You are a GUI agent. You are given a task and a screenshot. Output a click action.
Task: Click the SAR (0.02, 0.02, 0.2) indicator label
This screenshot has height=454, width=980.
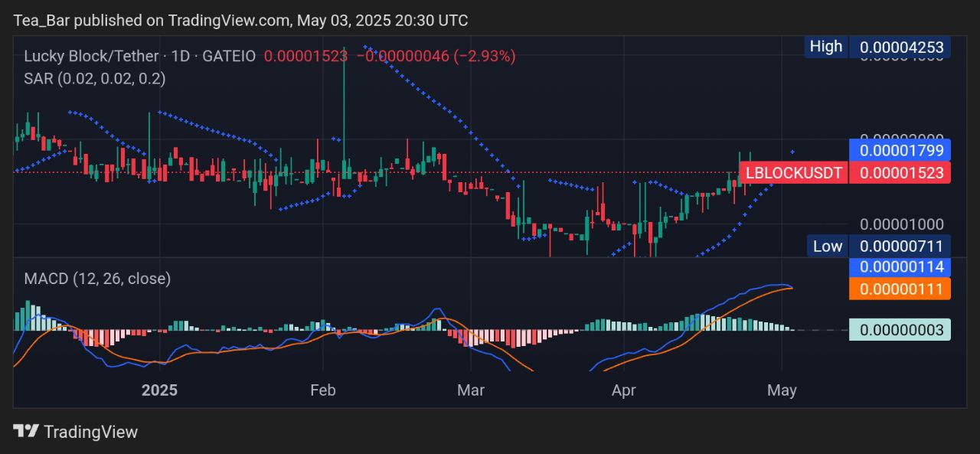click(x=95, y=78)
